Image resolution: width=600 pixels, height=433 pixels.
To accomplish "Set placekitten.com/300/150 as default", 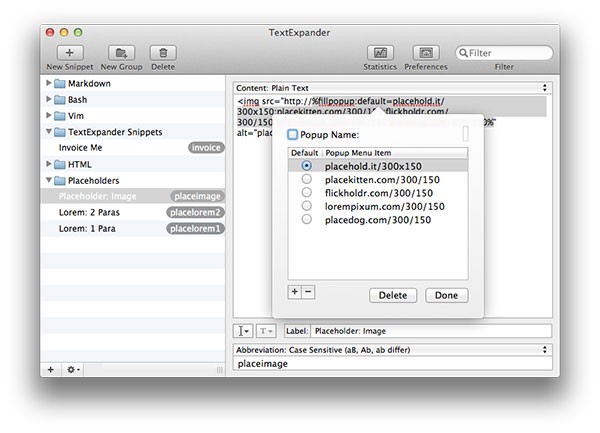I will [307, 179].
